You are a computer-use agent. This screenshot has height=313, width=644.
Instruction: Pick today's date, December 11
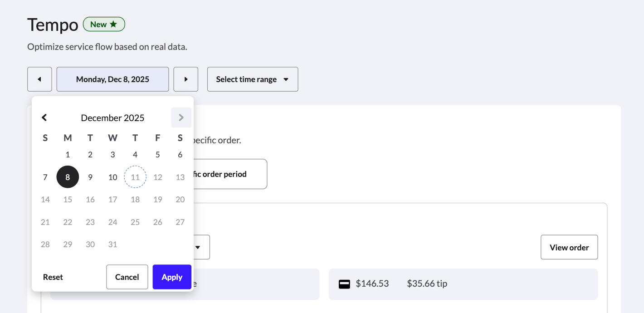pos(135,177)
